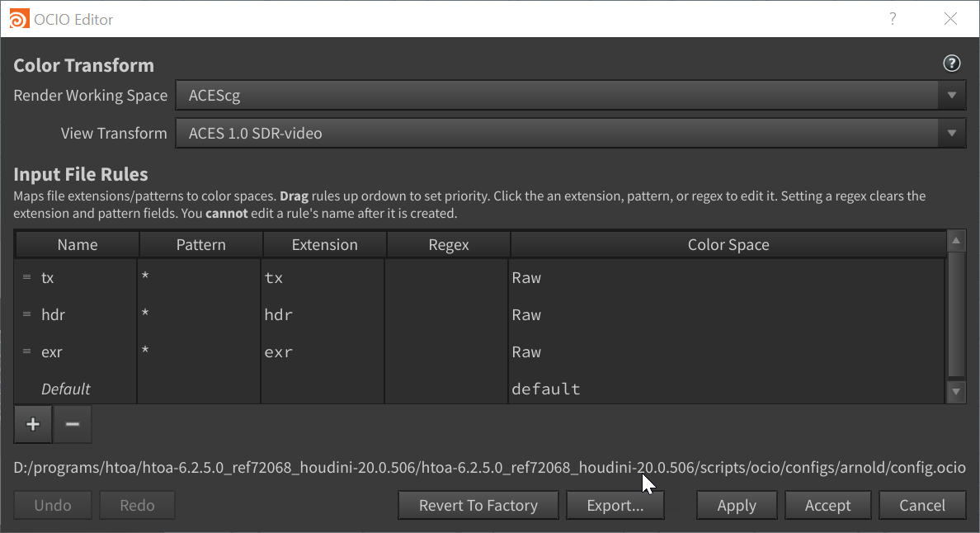
Task: Edit the tx extension cell
Action: tap(323, 277)
